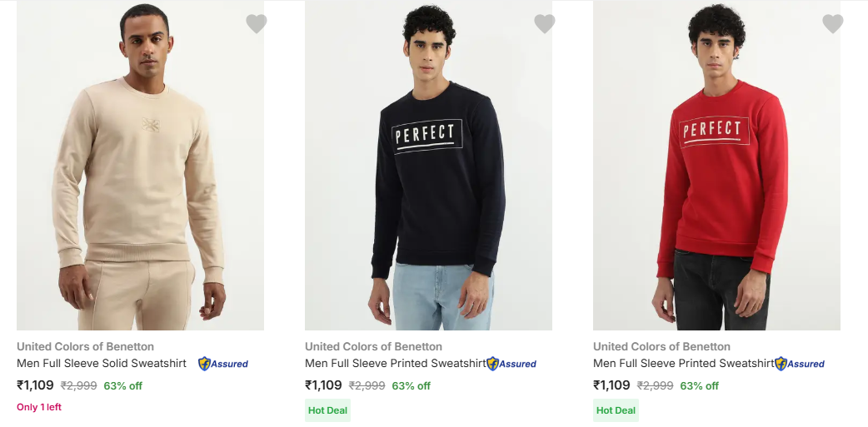
Task: Click brand name above the Solid Sweatshirt
Action: point(85,346)
